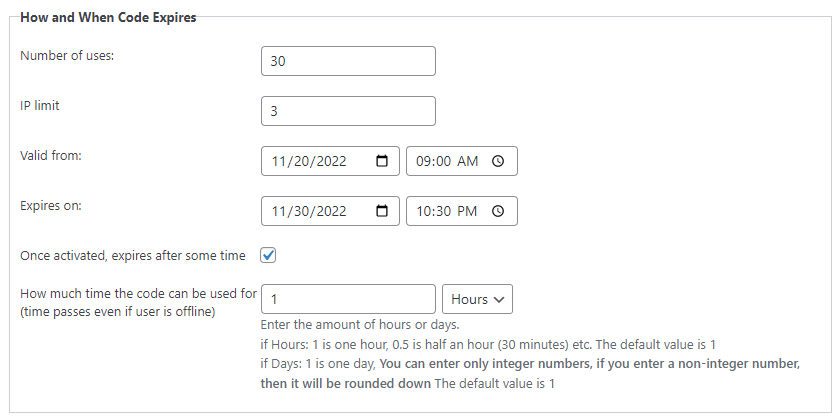The width and height of the screenshot is (840, 420).
Task: Select the month in Valid from date
Action: coord(279,161)
